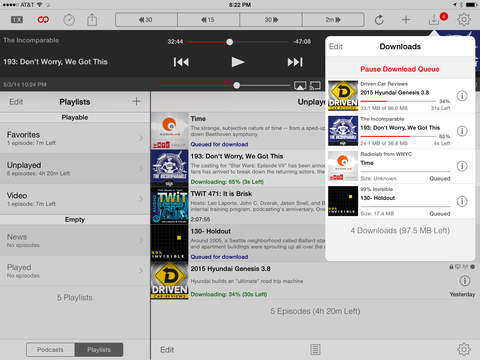Open the sleep timer clock icon
The width and height of the screenshot is (480, 360).
69,20
